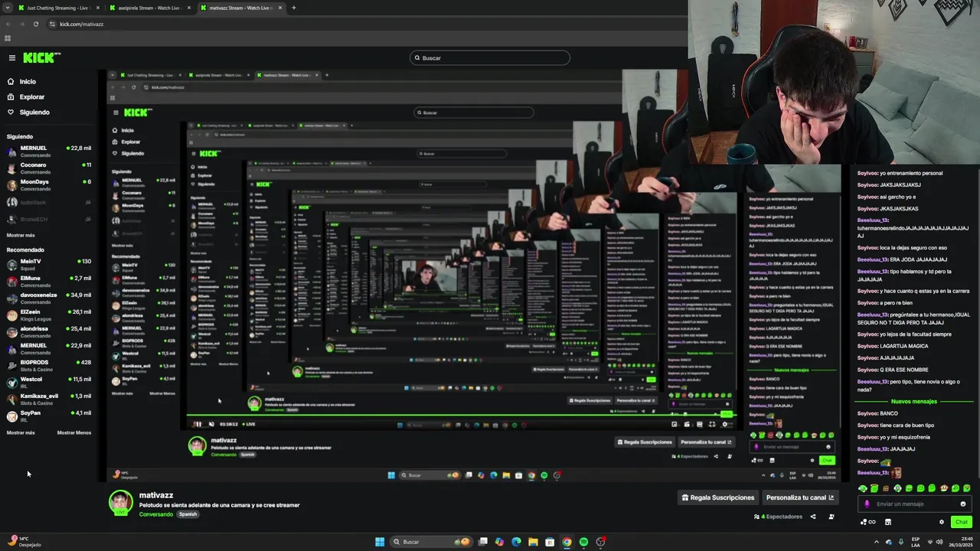The image size is (980, 551).
Task: Open recommended channel ElZeein
Action: [x=49, y=315]
